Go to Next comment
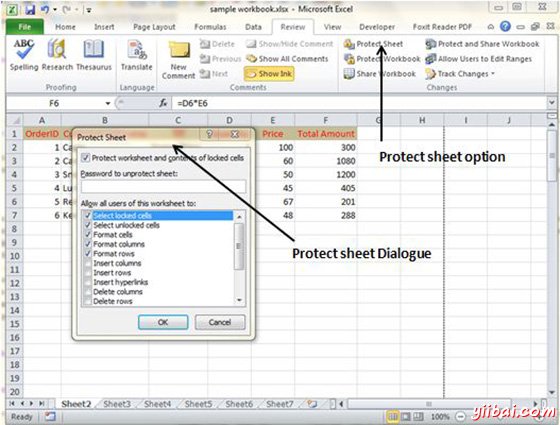This screenshot has width=560, height=425. point(214,74)
